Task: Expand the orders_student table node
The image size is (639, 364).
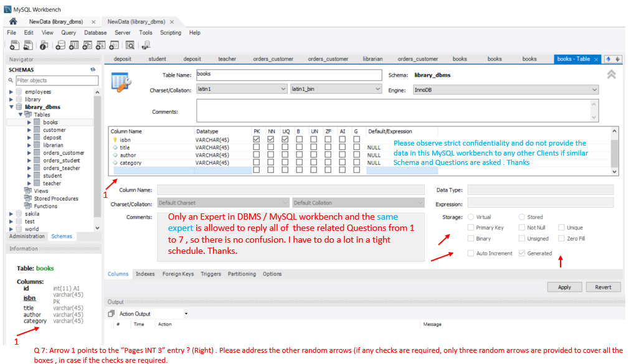Action: pyautogui.click(x=29, y=161)
